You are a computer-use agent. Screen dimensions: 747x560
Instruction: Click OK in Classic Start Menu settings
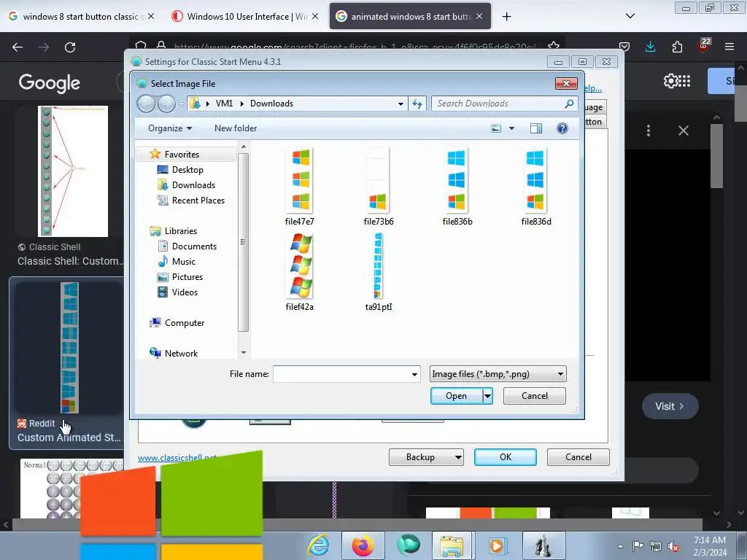pos(505,457)
